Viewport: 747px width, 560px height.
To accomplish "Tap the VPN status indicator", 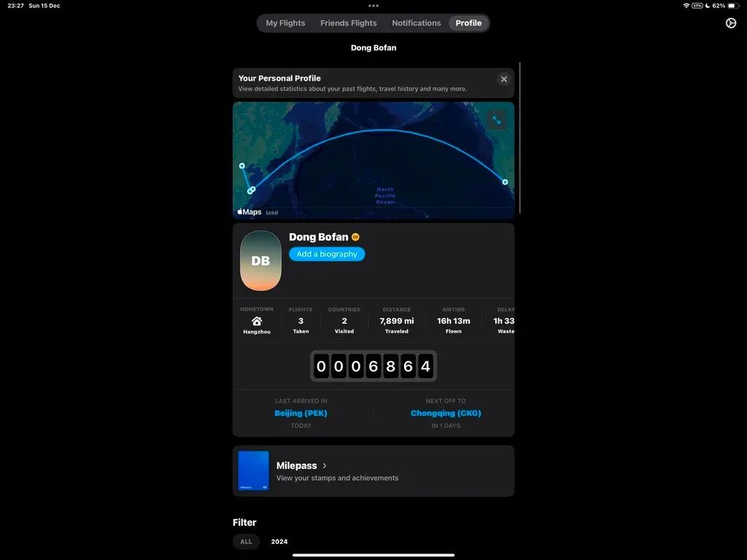I will point(697,6).
